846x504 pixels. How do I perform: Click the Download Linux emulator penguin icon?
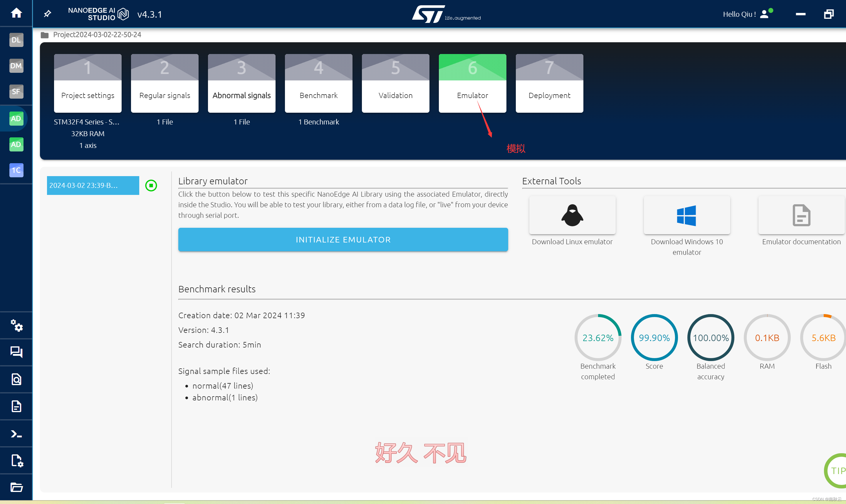pyautogui.click(x=572, y=215)
